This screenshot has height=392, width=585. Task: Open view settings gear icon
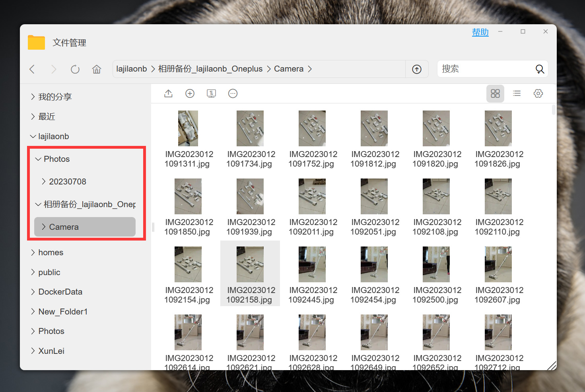pos(538,93)
